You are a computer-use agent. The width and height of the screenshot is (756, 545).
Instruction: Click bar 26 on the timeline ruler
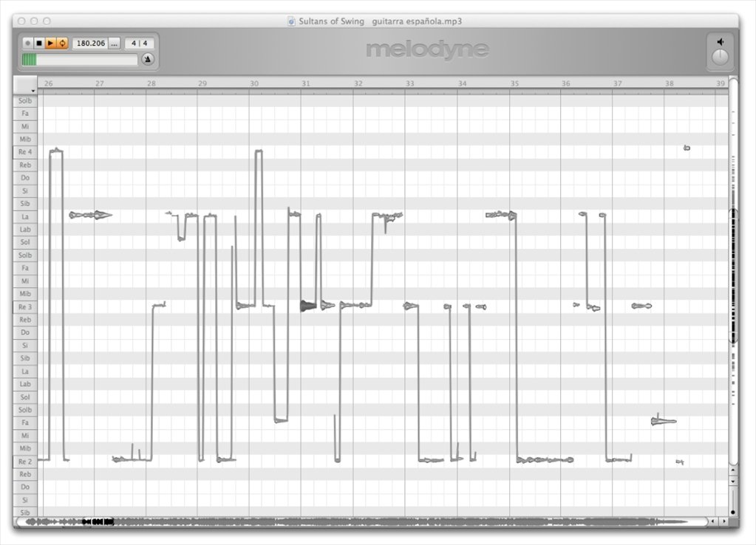click(x=48, y=83)
